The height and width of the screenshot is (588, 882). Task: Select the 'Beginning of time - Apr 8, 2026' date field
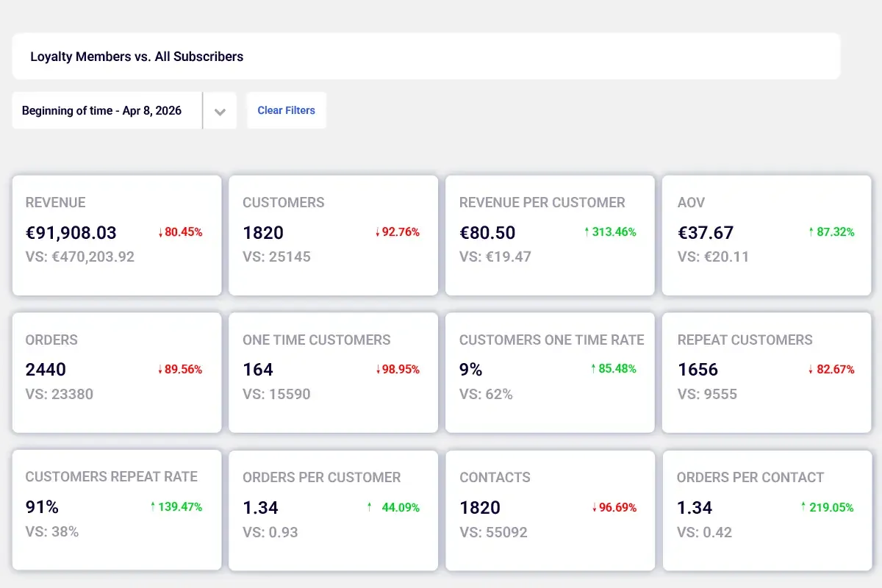[x=107, y=111]
